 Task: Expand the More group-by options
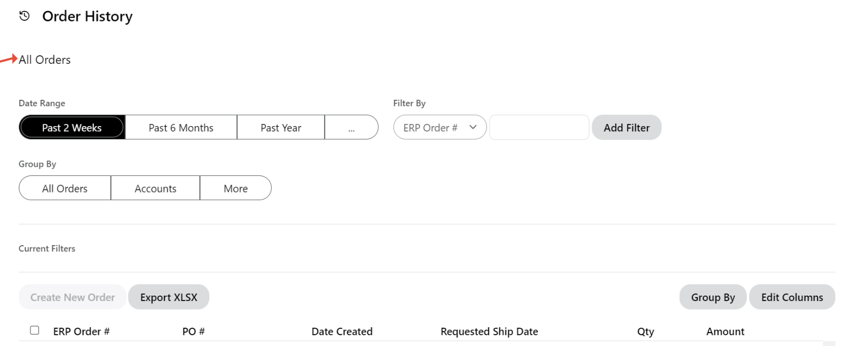point(236,188)
